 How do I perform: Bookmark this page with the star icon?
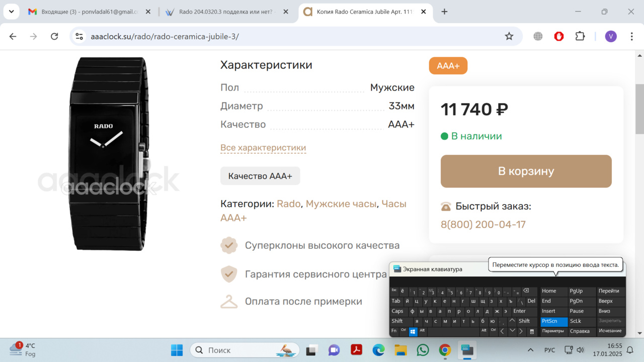click(x=509, y=36)
